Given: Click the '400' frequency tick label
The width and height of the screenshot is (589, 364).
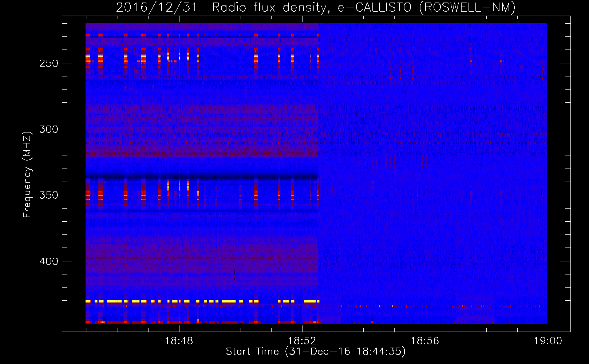Looking at the screenshot, I should pos(49,261).
